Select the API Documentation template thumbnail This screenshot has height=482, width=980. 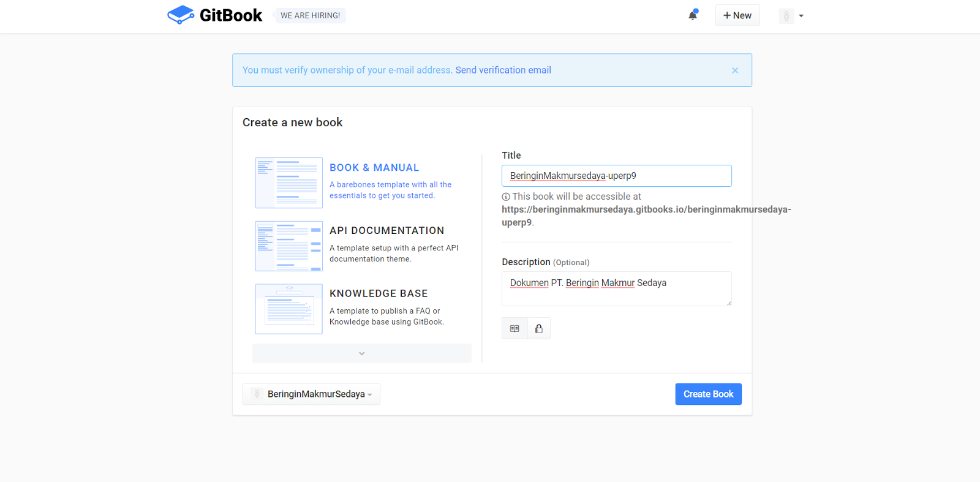click(x=289, y=246)
